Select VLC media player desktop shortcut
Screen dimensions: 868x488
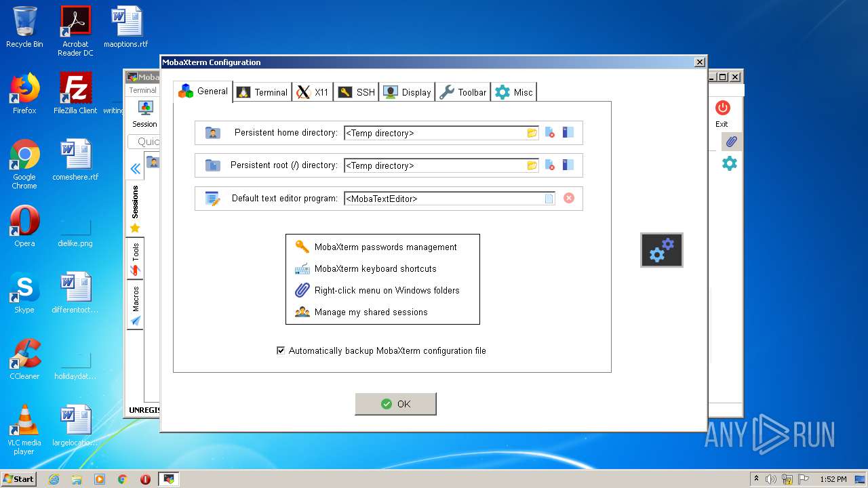click(24, 430)
